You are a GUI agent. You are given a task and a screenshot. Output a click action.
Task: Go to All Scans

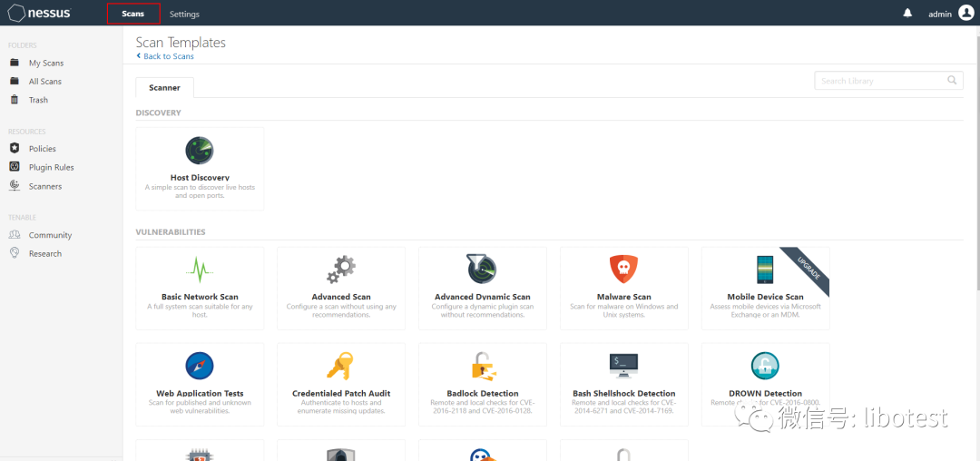click(45, 81)
